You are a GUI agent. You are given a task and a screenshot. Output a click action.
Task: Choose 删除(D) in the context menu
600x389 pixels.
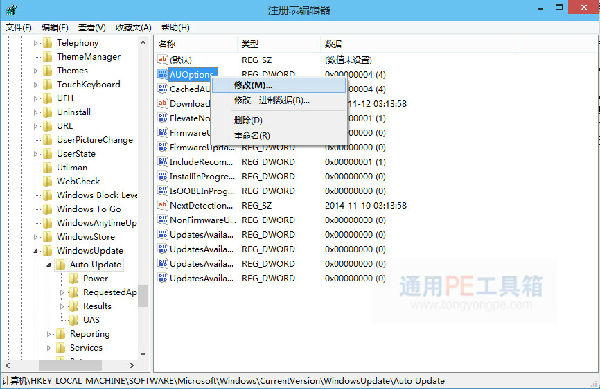tap(279, 120)
